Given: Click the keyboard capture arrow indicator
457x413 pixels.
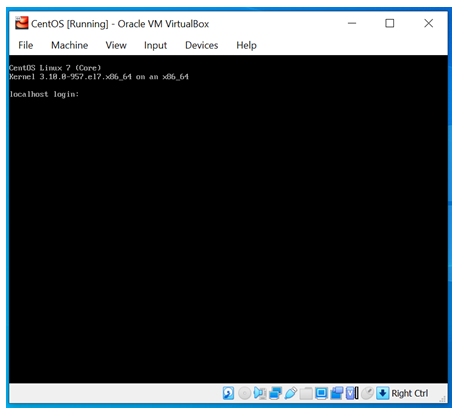Looking at the screenshot, I should 383,393.
